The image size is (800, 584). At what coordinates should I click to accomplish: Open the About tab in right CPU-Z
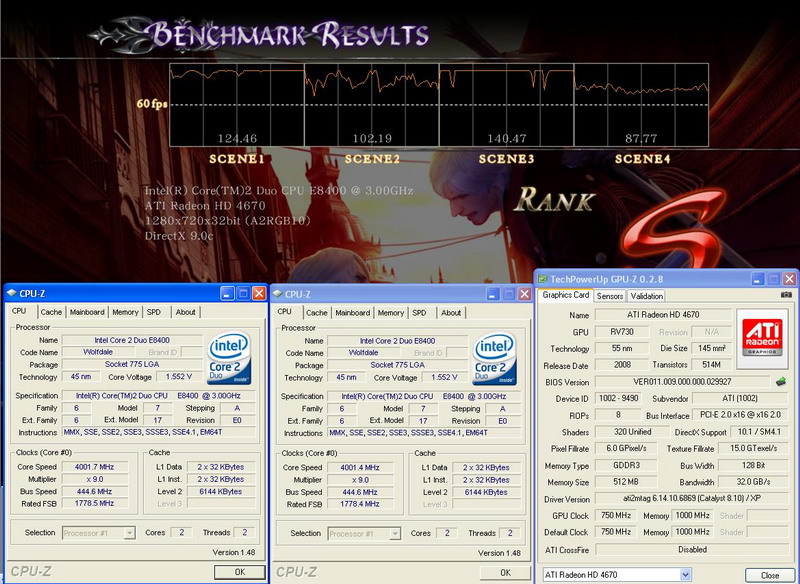[451, 313]
